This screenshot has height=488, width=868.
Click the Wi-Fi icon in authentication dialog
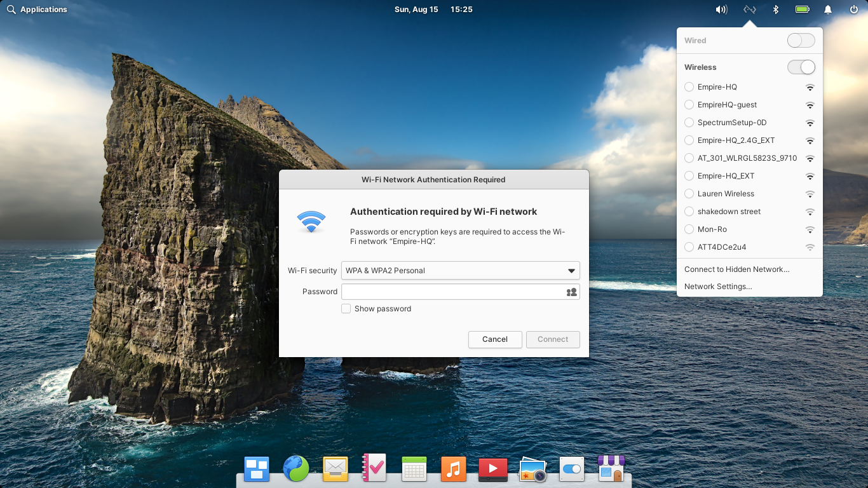311,221
